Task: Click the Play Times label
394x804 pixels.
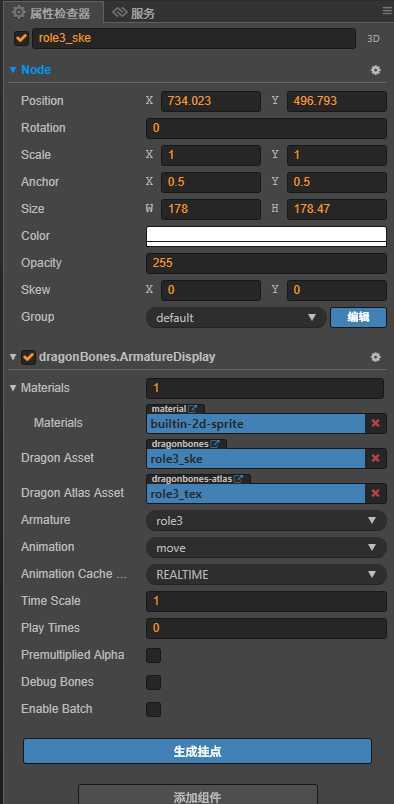Action: click(50, 628)
